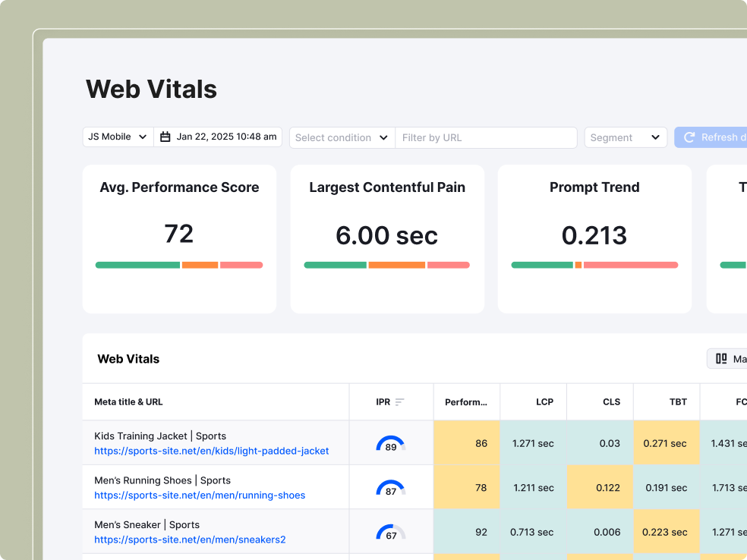This screenshot has width=747, height=560.
Task: Open the light-padded-jacket URL link
Action: [211, 451]
